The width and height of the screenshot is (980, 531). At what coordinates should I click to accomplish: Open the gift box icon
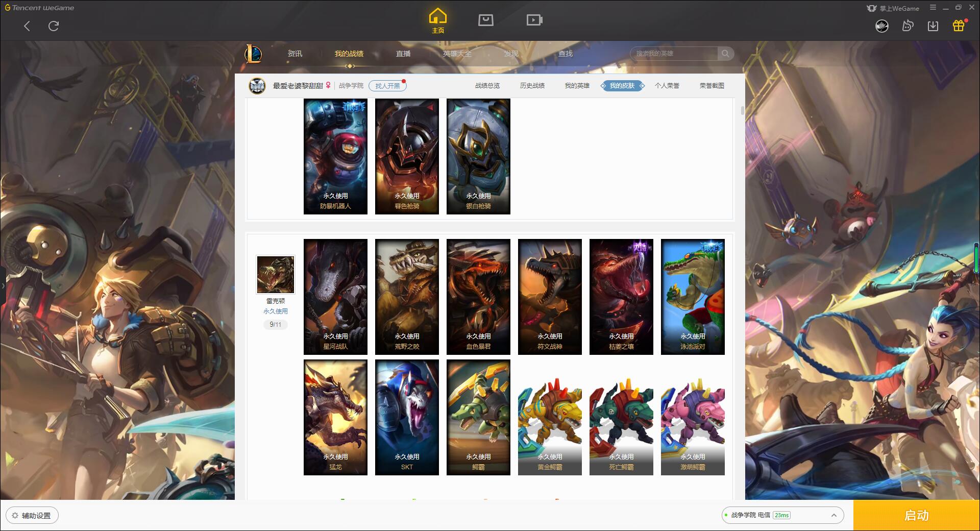click(959, 26)
